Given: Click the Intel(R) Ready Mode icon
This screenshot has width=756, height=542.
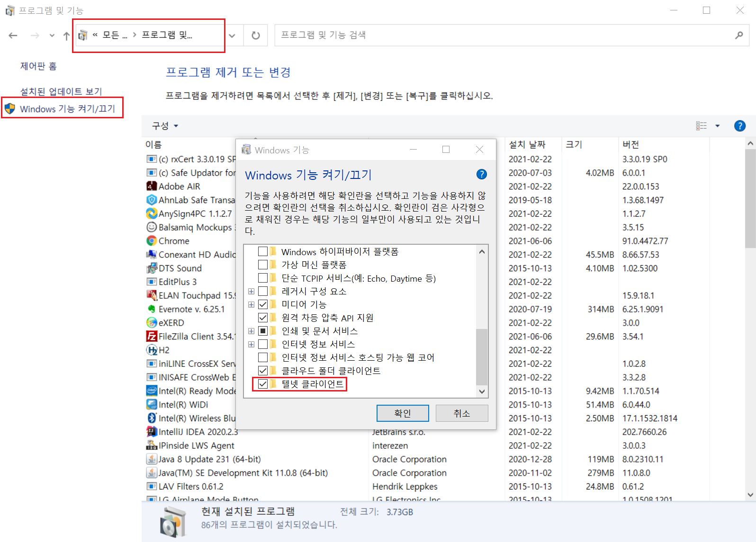Looking at the screenshot, I should point(152,391).
